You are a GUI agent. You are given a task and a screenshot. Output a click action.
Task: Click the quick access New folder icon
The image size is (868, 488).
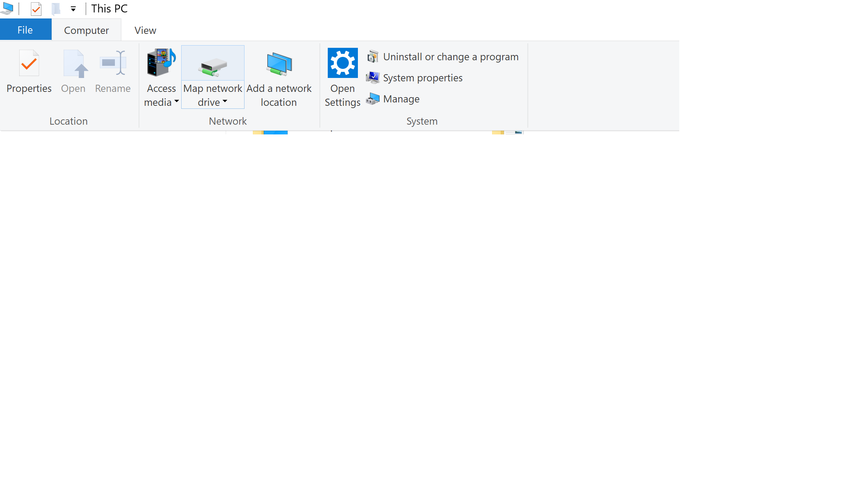[x=56, y=9]
